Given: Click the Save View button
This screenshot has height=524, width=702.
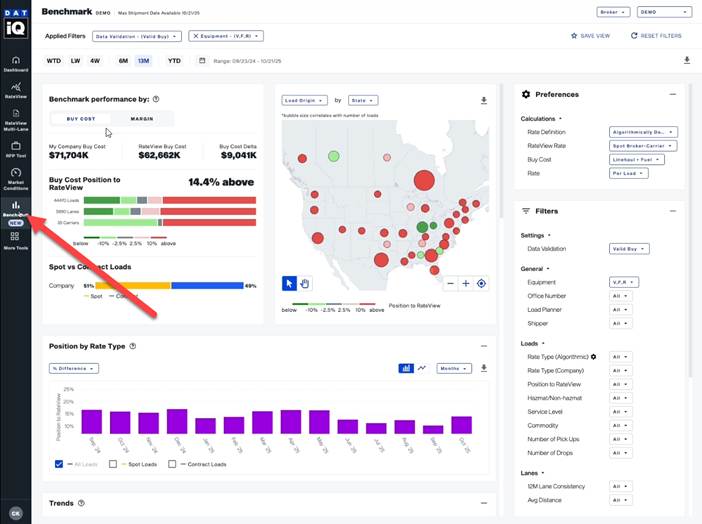Looking at the screenshot, I should 590,36.
